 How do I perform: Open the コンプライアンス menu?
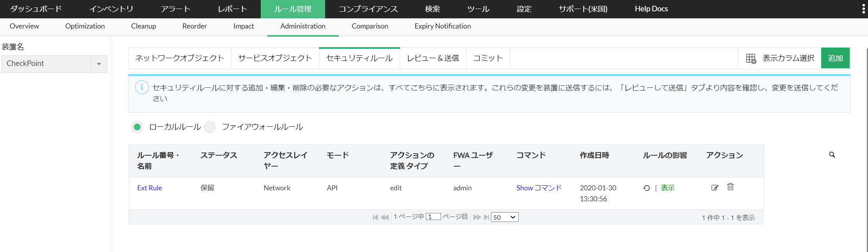(x=368, y=9)
